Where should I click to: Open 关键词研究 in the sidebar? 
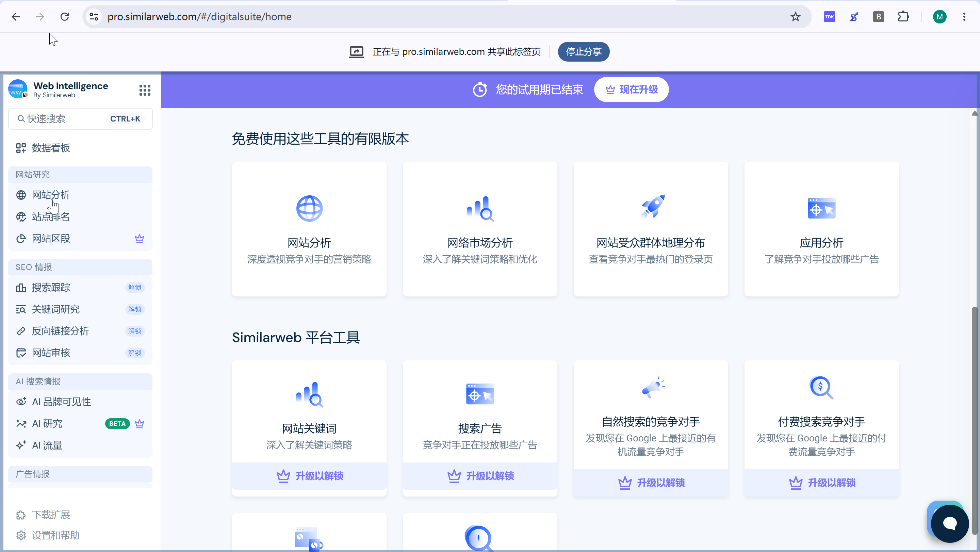coord(80,309)
